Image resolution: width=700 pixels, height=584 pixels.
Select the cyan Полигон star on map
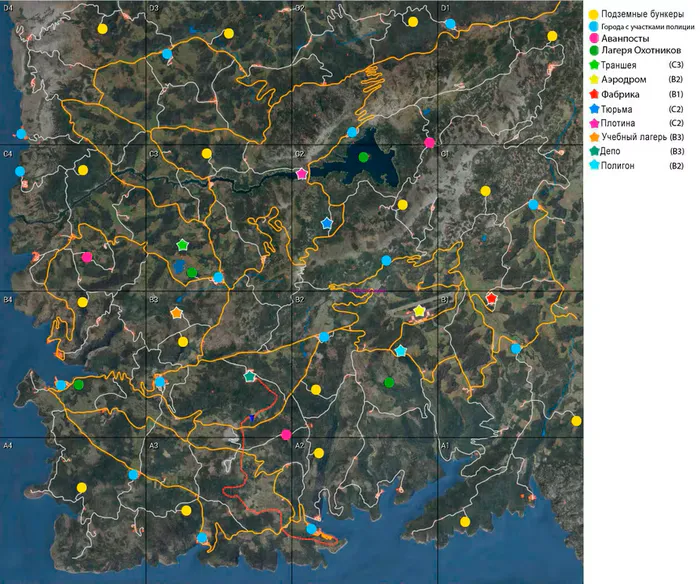click(x=401, y=350)
